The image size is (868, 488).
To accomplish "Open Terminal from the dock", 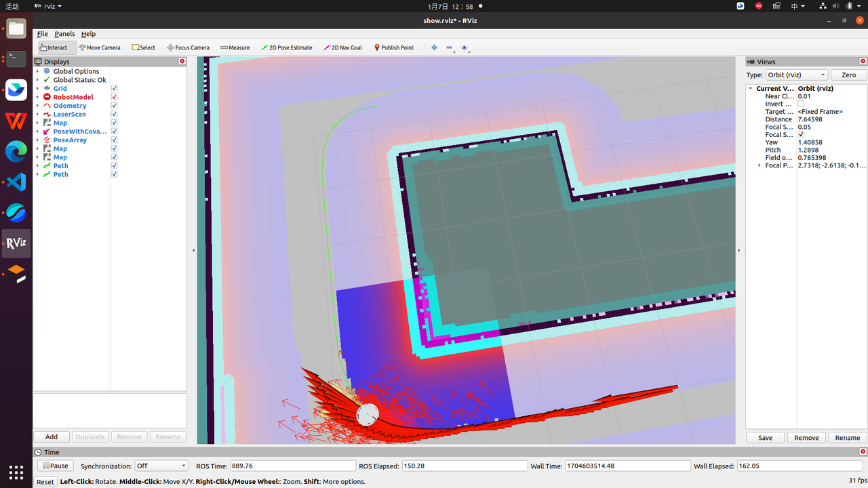I will pos(16,59).
